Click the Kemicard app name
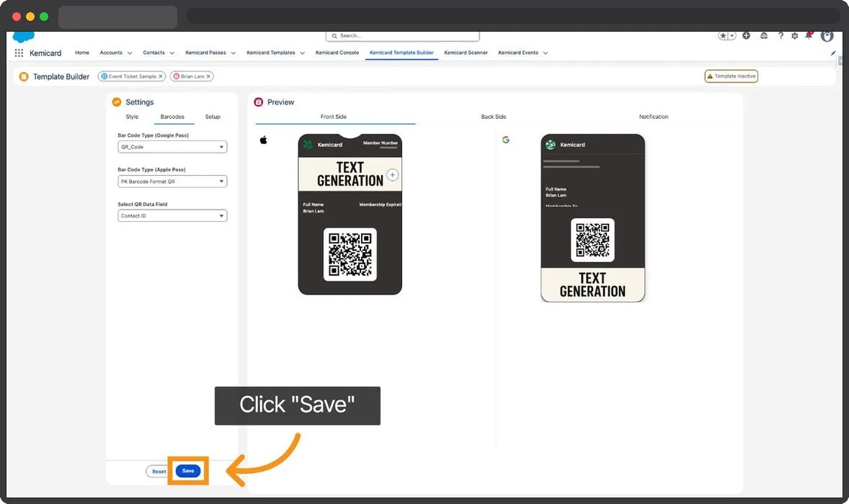 (45, 53)
